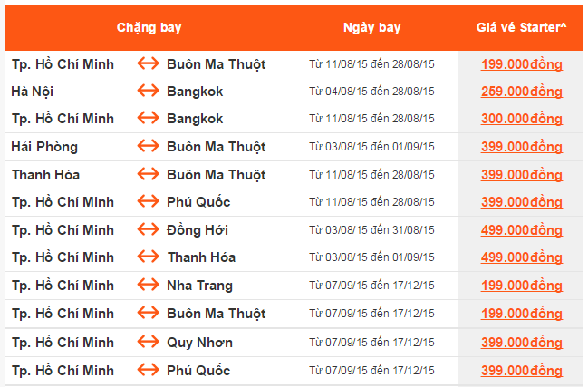Click the Hà Nội departure city
This screenshot has width=588, height=388.
tap(32, 92)
